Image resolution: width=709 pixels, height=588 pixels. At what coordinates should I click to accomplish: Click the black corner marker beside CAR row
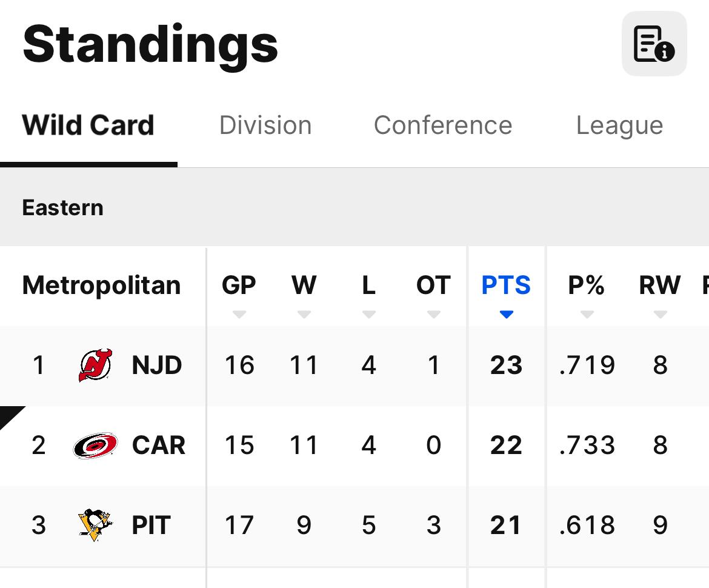[8, 415]
